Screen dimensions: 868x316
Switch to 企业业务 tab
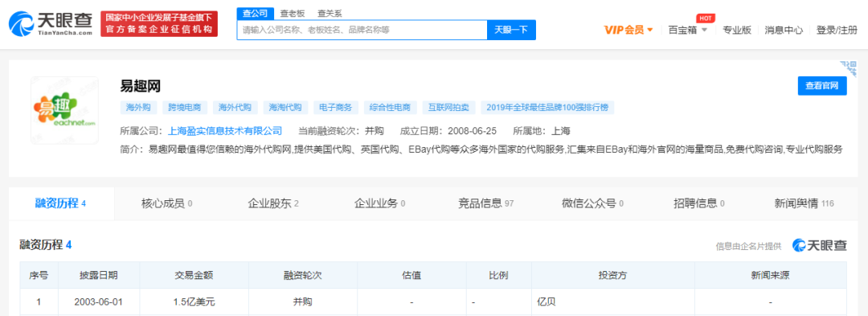click(379, 203)
